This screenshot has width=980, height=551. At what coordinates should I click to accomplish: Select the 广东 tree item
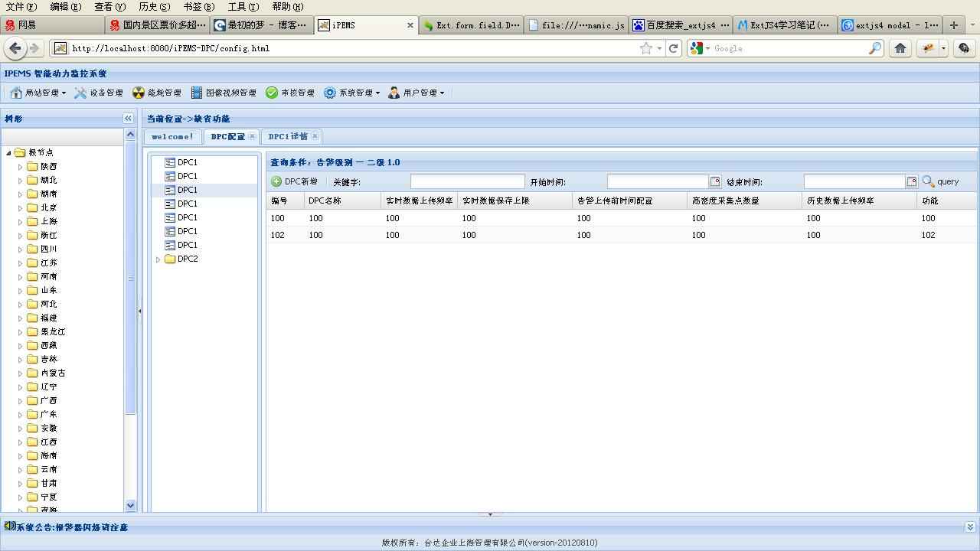[48, 414]
